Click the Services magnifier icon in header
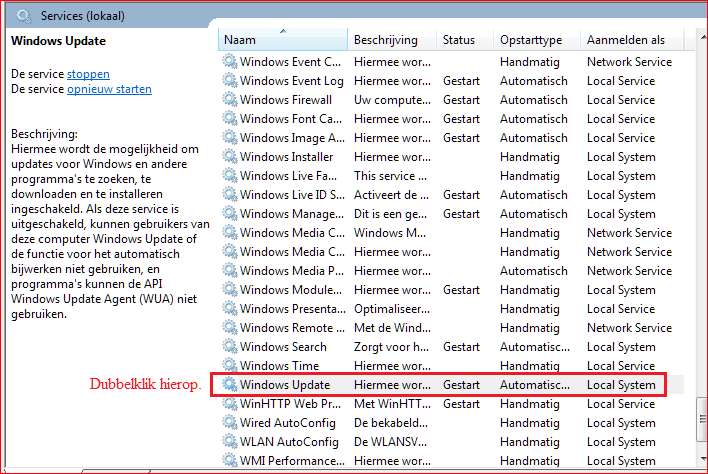 (23, 16)
